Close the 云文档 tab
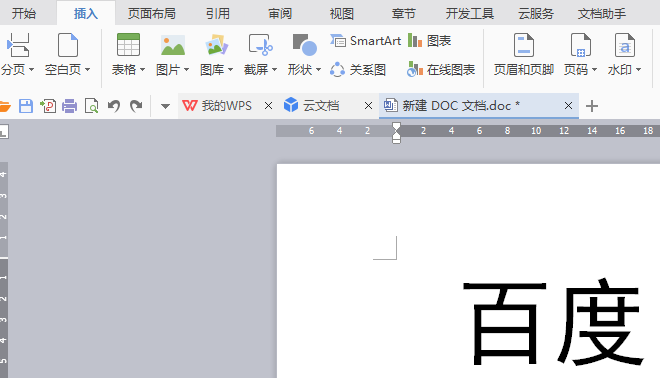This screenshot has width=660, height=378. [368, 106]
